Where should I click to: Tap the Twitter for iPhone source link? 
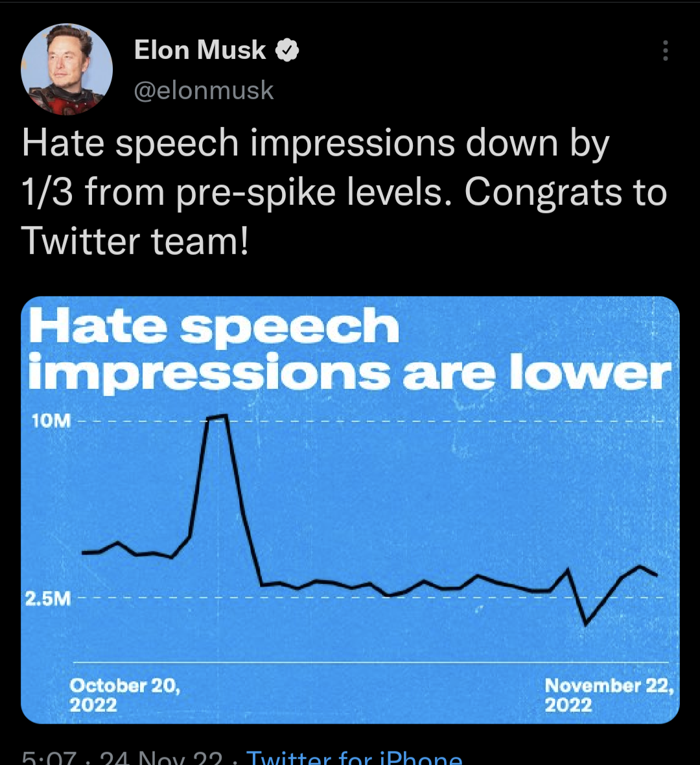point(354,757)
